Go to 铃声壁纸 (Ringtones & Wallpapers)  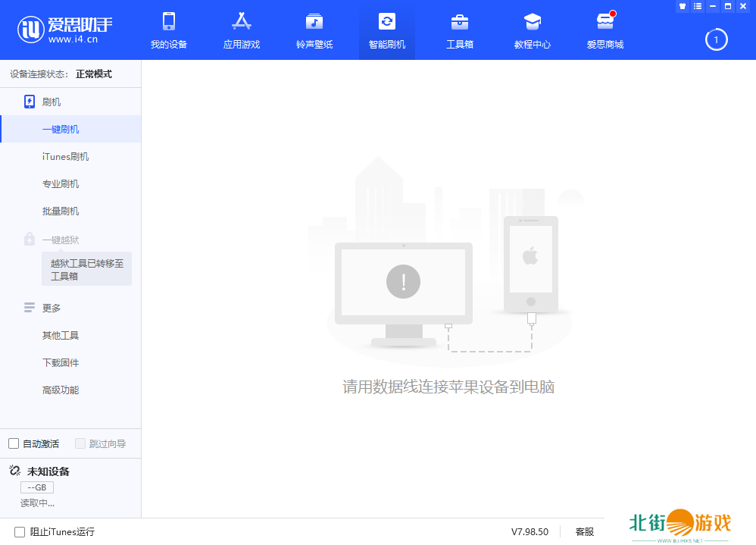click(x=314, y=30)
